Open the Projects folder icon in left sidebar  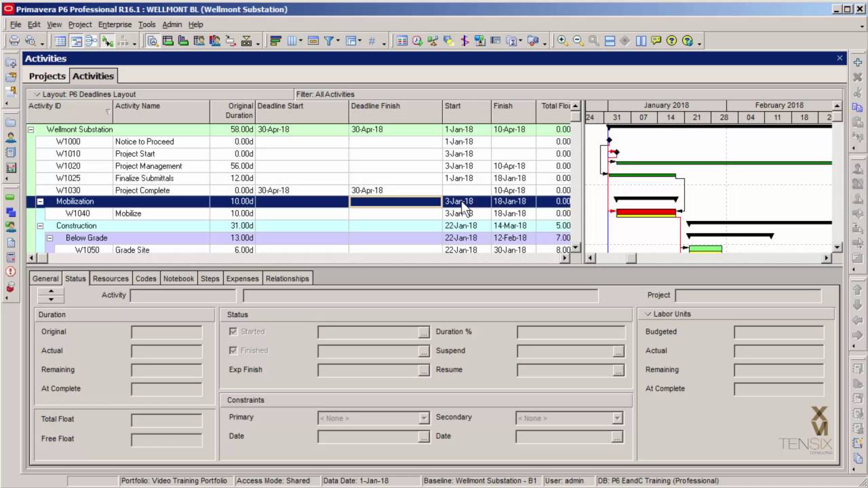[11, 123]
